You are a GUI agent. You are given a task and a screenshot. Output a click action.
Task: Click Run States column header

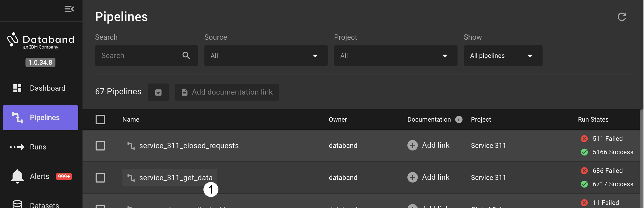click(x=593, y=119)
